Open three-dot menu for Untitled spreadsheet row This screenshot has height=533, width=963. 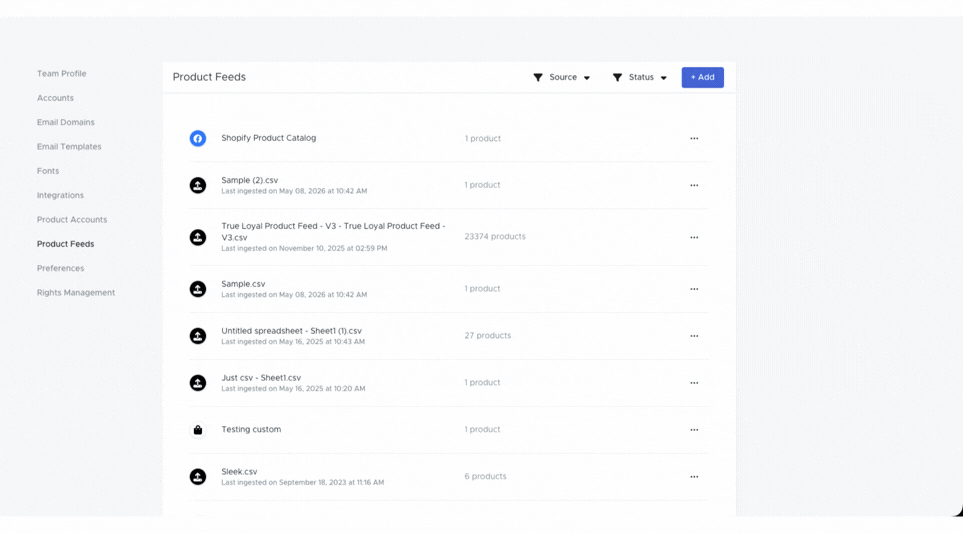point(694,336)
